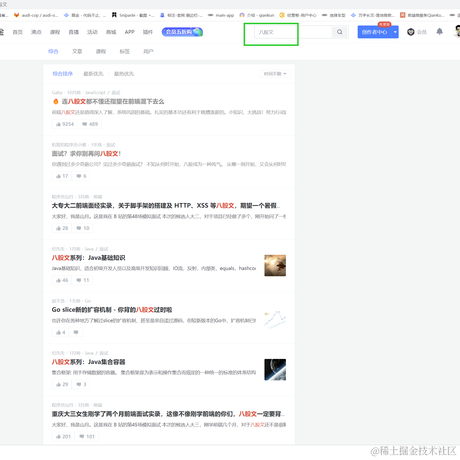Image resolution: width=460 pixels, height=460 pixels.
Task: Open 活动 in the top navigation
Action: coord(92,32)
